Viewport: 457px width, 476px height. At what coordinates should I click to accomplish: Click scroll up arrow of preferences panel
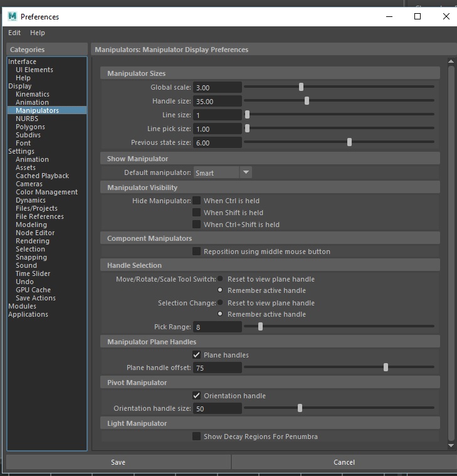pyautogui.click(x=451, y=61)
